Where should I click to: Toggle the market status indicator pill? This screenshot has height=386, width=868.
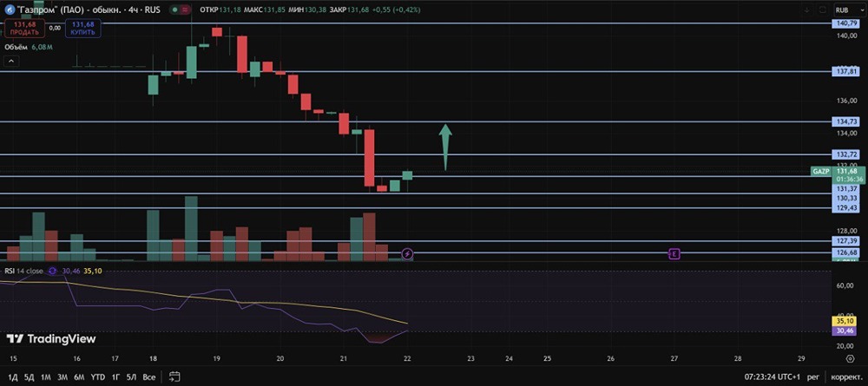click(179, 10)
